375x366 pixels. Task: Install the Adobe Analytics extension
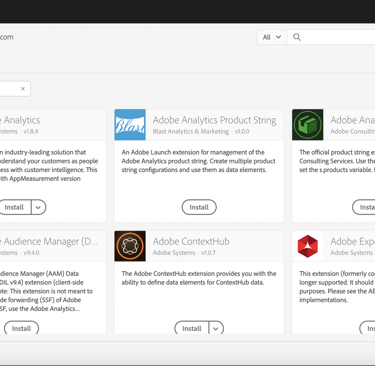click(15, 207)
